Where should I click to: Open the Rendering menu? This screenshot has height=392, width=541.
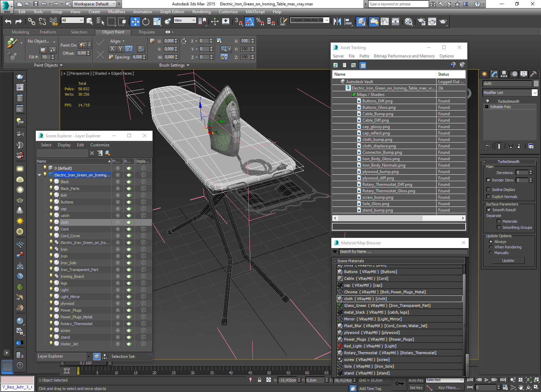[201, 12]
